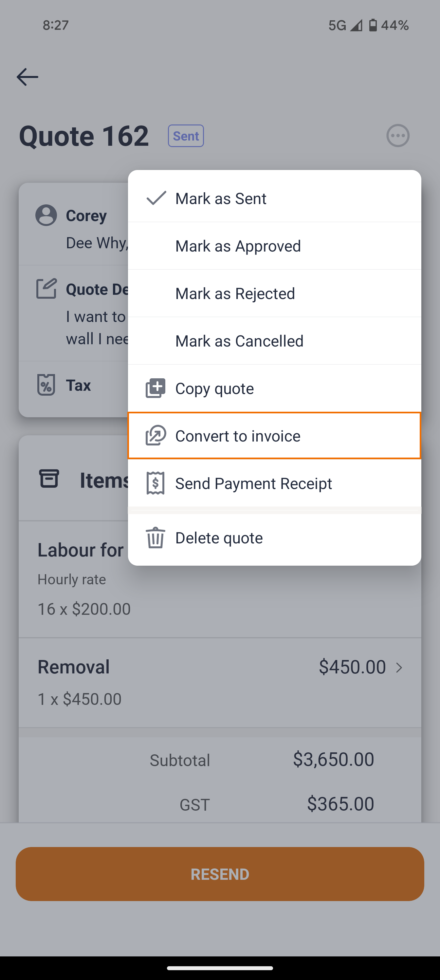Select Mark as Approved status
Image resolution: width=440 pixels, height=980 pixels.
[238, 246]
